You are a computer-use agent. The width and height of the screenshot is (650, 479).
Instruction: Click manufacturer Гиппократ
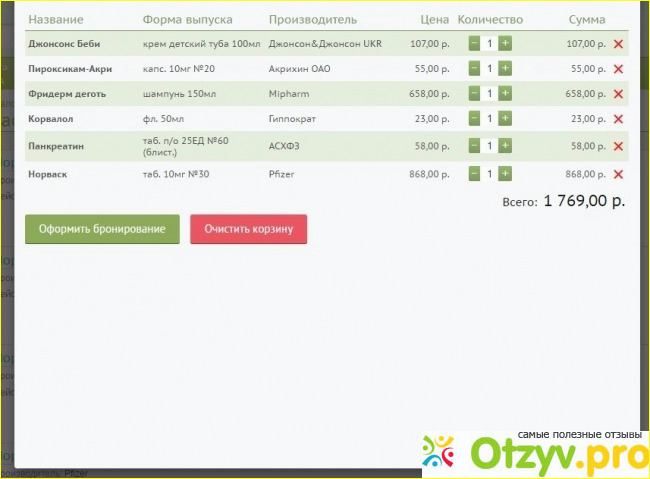click(292, 119)
